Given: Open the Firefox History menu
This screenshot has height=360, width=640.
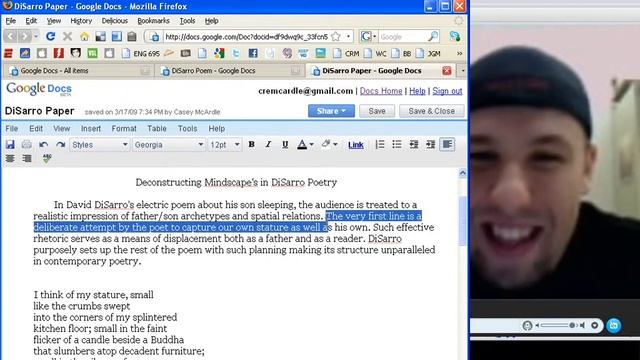Looking at the screenshot, I should pos(81,21).
